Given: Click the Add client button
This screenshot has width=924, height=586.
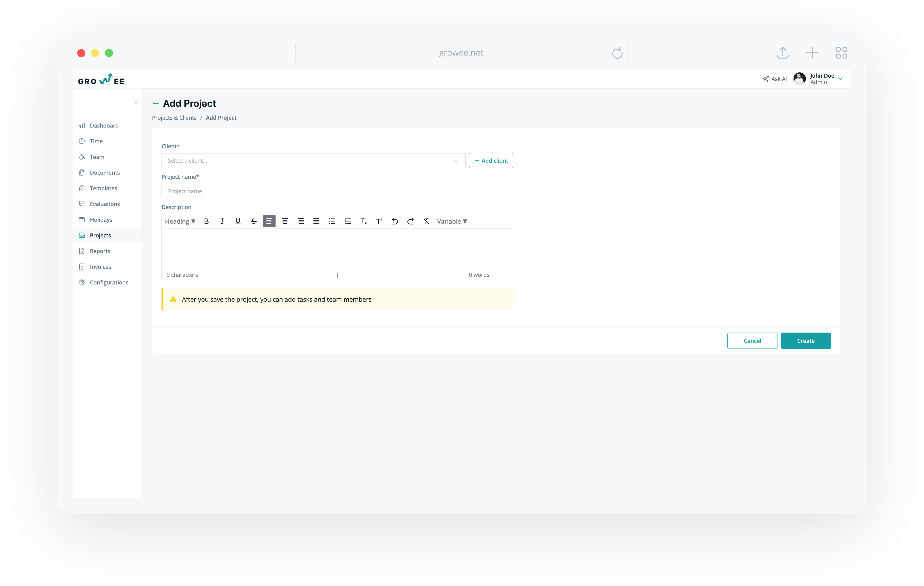Looking at the screenshot, I should tap(491, 161).
